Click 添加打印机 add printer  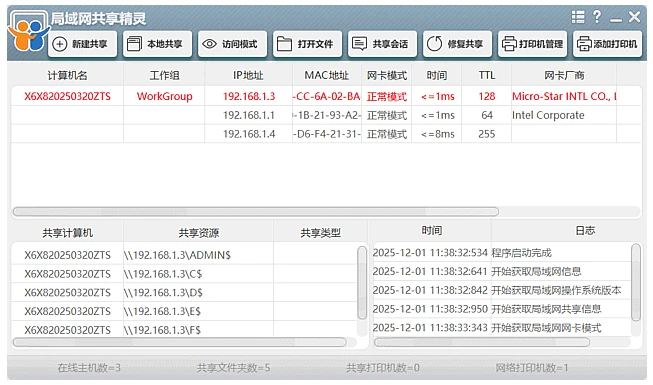(607, 44)
